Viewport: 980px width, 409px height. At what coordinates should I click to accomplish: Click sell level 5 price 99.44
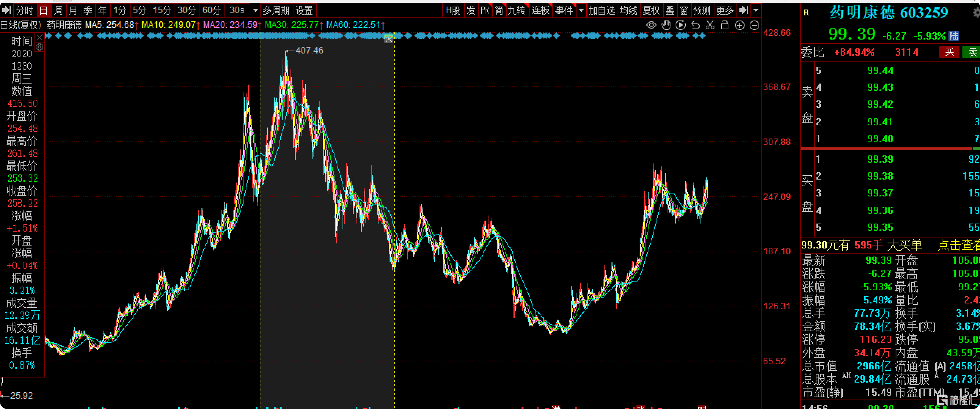click(880, 71)
